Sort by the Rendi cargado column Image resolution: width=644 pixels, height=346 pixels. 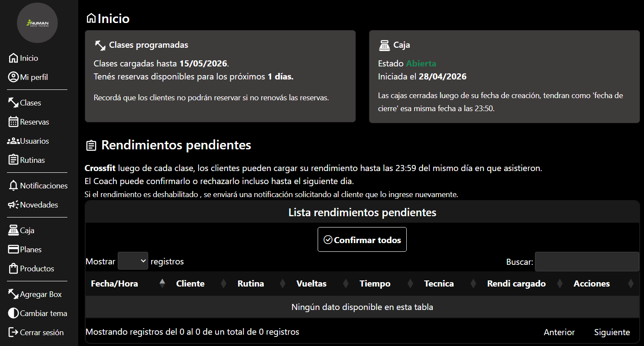pyautogui.click(x=525, y=283)
